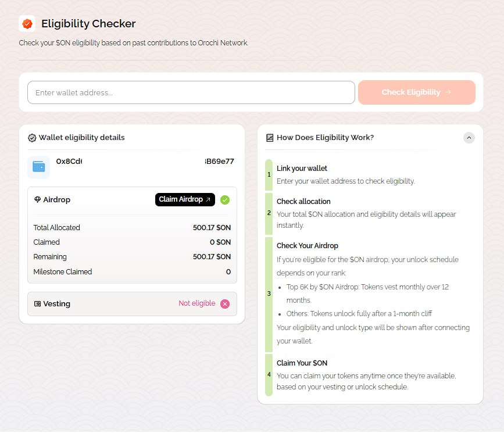Click step 3 Check Your Airdrop heading
The image size is (504, 433).
coord(307,246)
